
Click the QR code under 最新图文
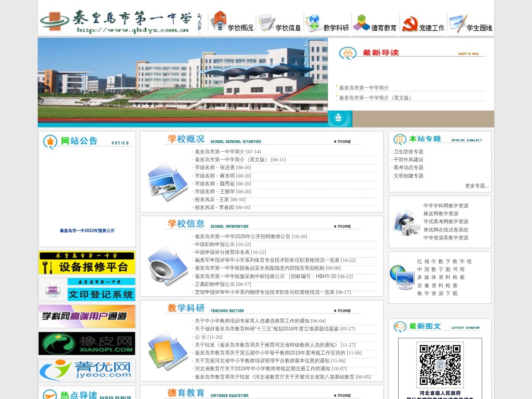(440, 365)
